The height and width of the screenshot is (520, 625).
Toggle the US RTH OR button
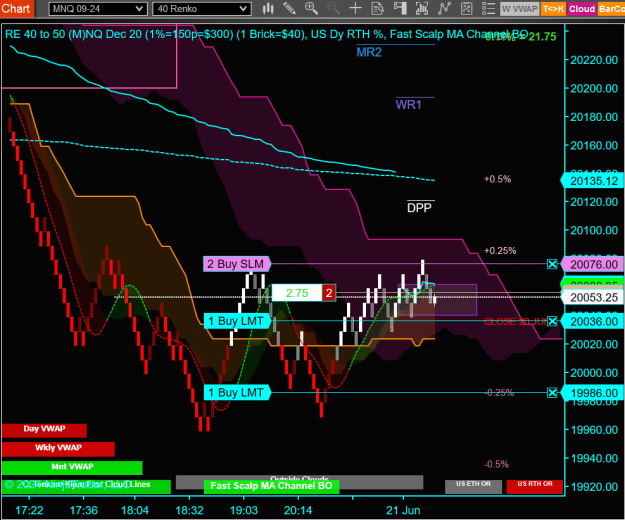[535, 487]
